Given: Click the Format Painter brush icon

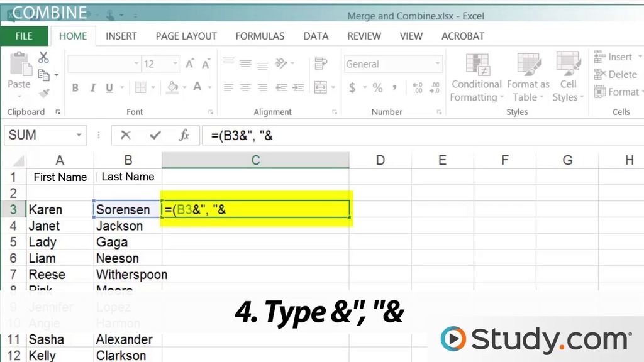Looking at the screenshot, I should (43, 93).
